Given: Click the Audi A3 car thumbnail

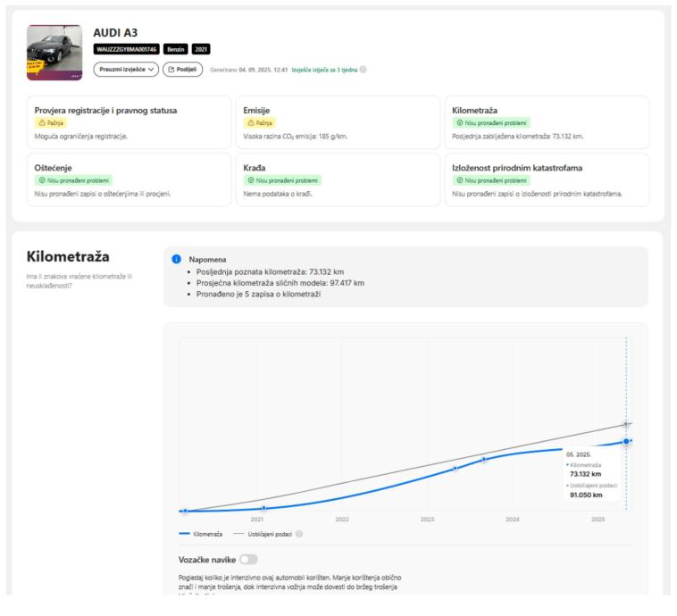Looking at the screenshot, I should pos(54,53).
